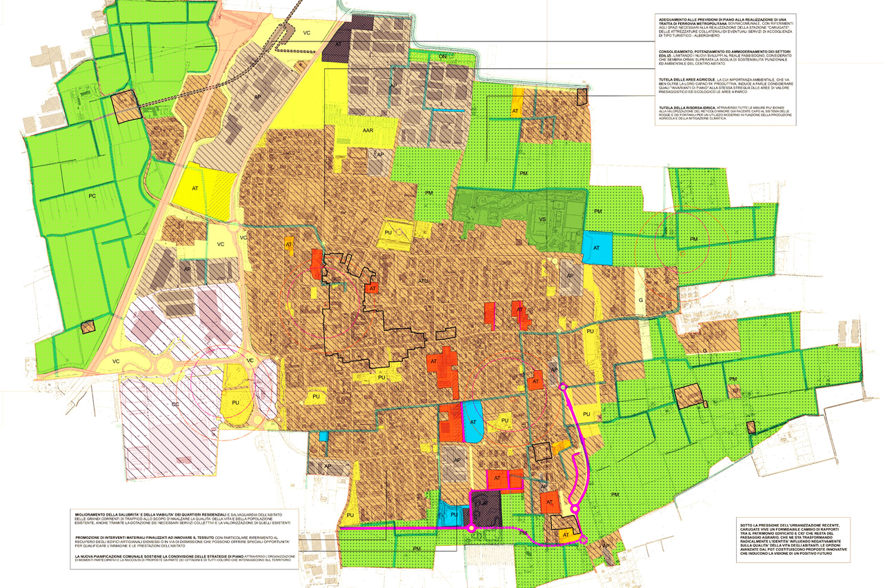Click the dark purple AT zone at top
Screen dimensions: 883x588
click(x=339, y=43)
